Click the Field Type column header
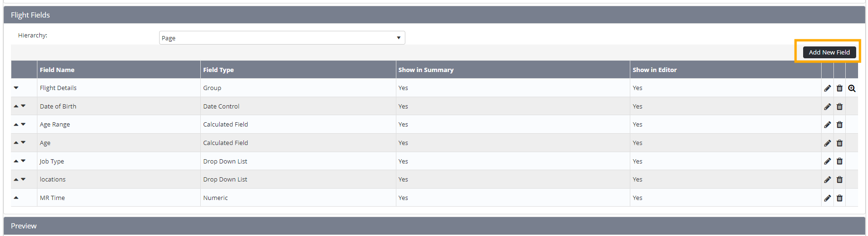868x236 pixels. pyautogui.click(x=218, y=70)
